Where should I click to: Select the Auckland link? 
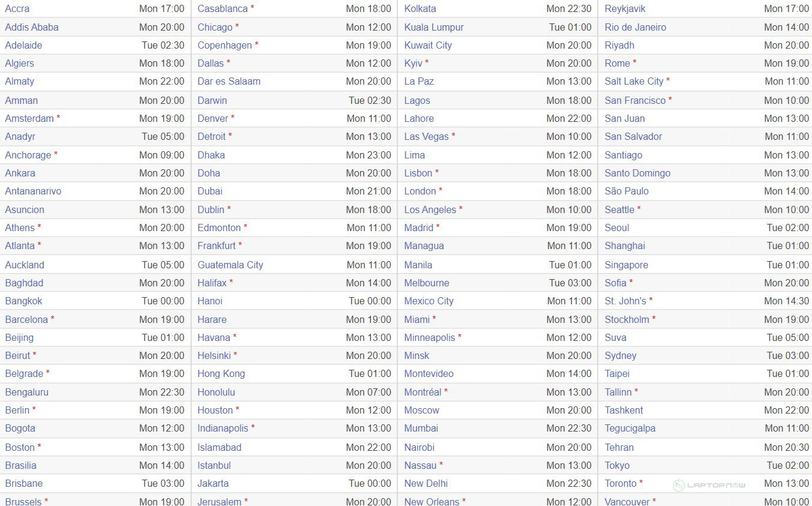point(25,265)
